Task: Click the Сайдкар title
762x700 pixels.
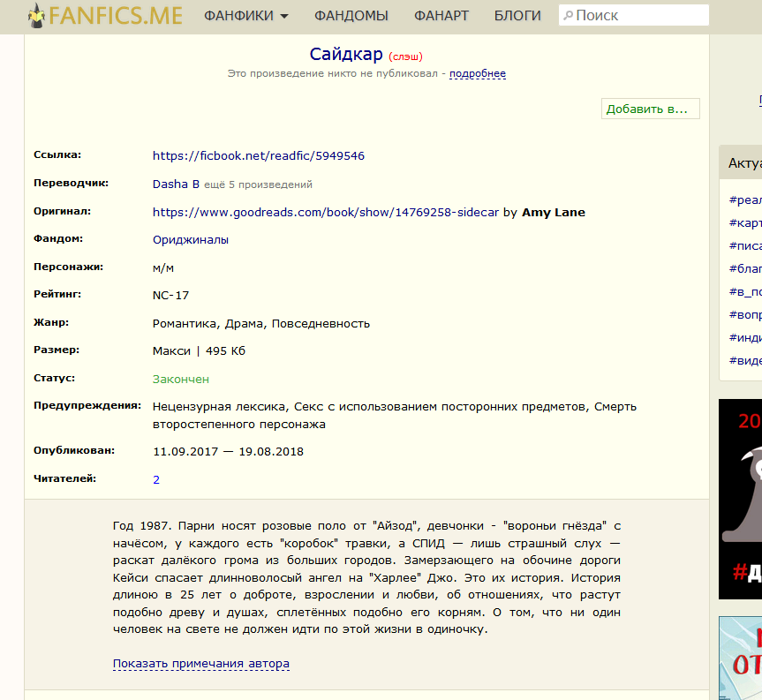Action: (346, 55)
